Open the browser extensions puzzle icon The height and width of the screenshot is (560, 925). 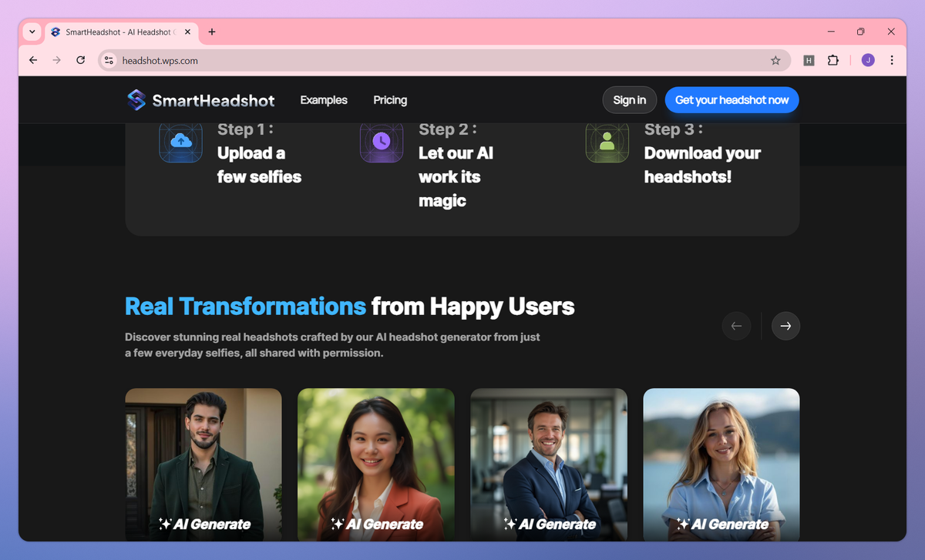point(833,59)
